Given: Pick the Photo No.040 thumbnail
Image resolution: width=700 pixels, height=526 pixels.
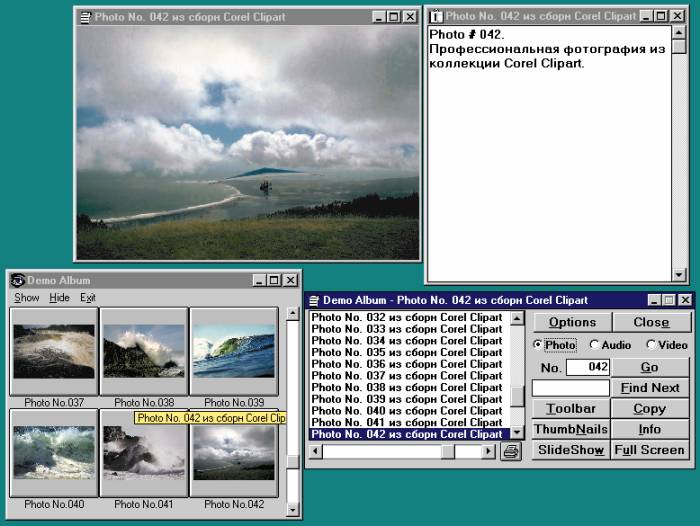Looking at the screenshot, I should (x=54, y=453).
